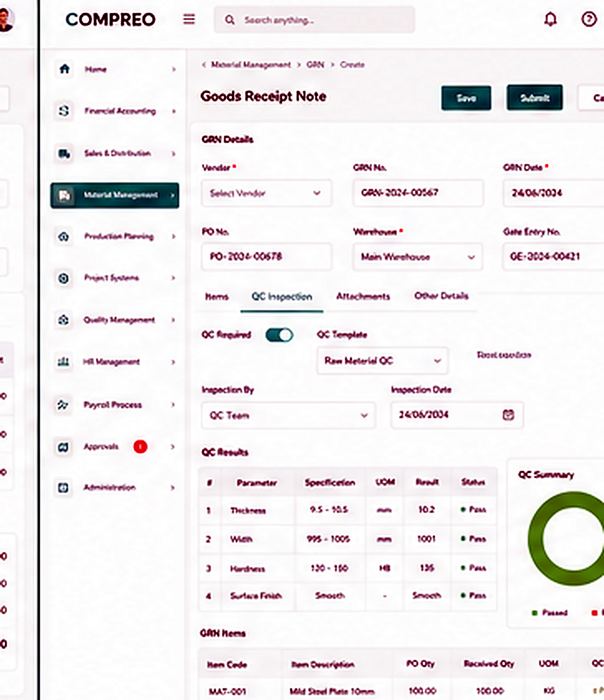Open the Raw Material QC template dropdown

click(382, 361)
